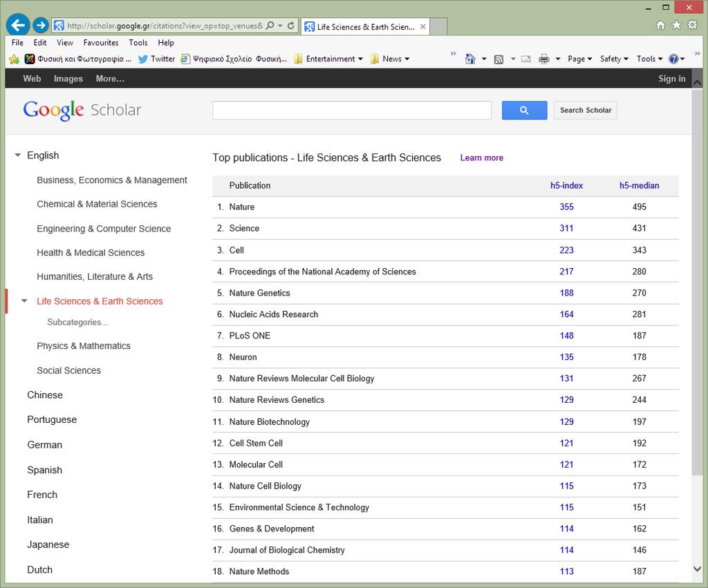Refresh the page with the reload icon
Screen dimensions: 708x588
291,26
